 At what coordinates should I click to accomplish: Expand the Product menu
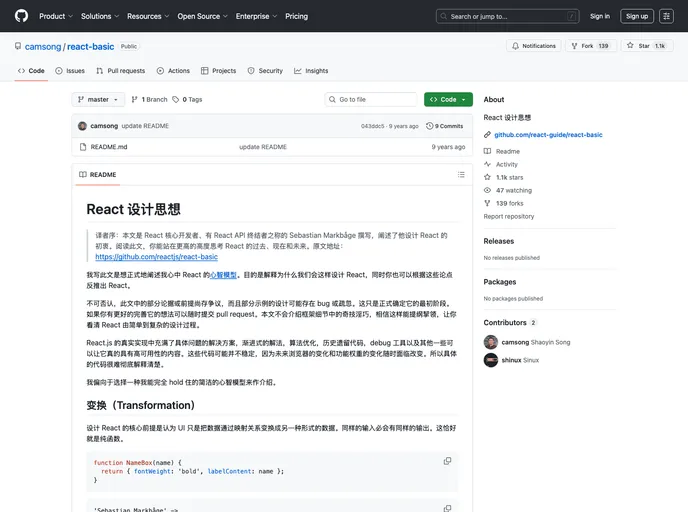56,16
